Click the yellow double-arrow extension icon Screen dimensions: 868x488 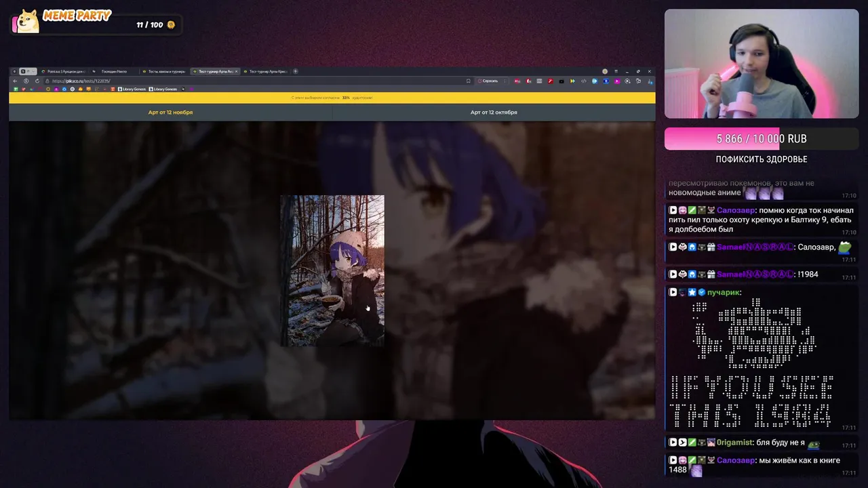coord(572,81)
